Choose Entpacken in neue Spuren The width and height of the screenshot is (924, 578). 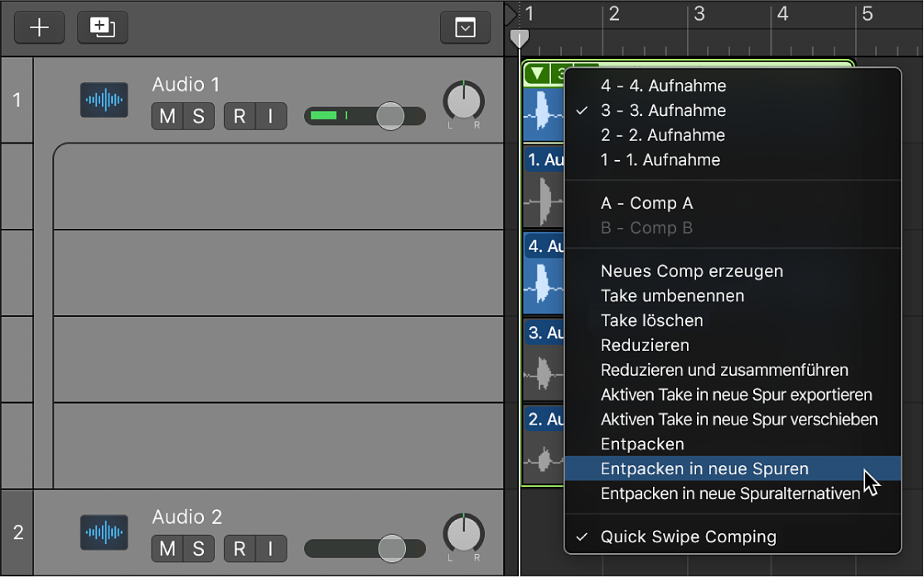[733, 469]
